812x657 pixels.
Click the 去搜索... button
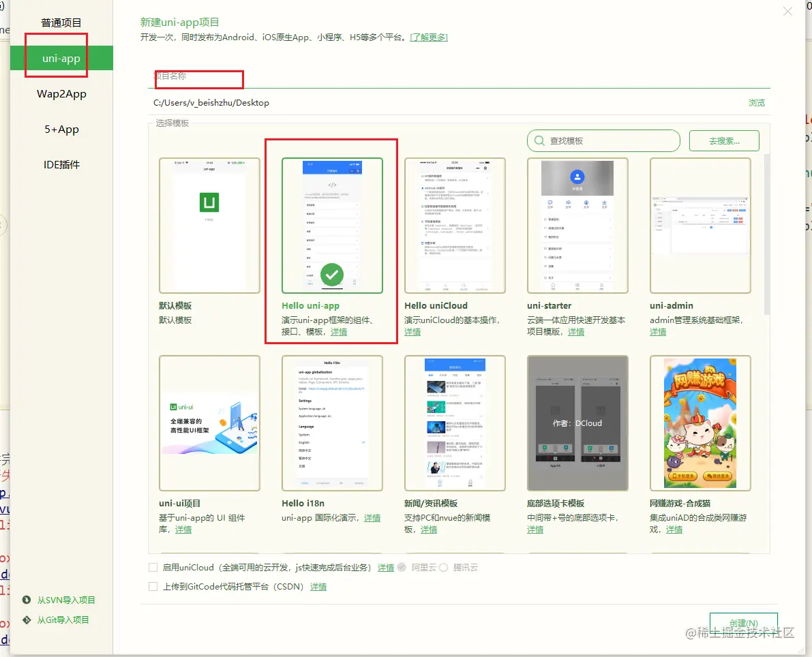point(724,141)
